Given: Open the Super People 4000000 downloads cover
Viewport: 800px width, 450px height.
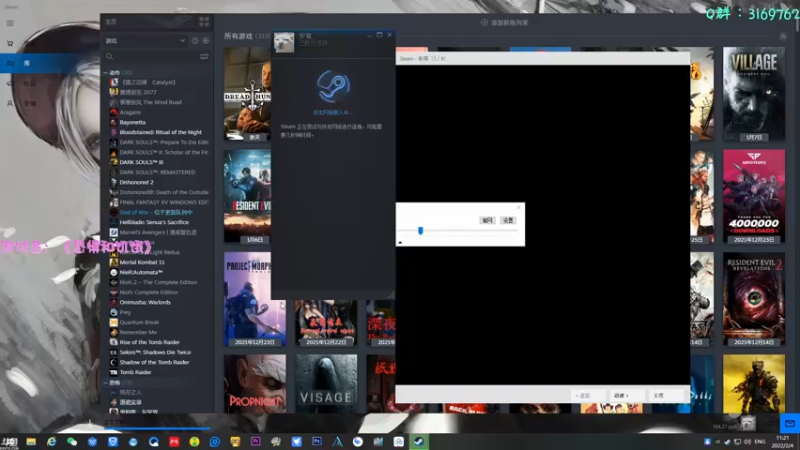Looking at the screenshot, I should tap(754, 196).
